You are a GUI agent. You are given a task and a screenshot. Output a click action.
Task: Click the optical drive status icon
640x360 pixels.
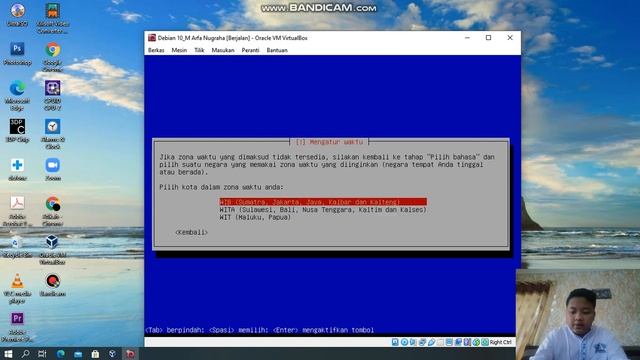404,342
